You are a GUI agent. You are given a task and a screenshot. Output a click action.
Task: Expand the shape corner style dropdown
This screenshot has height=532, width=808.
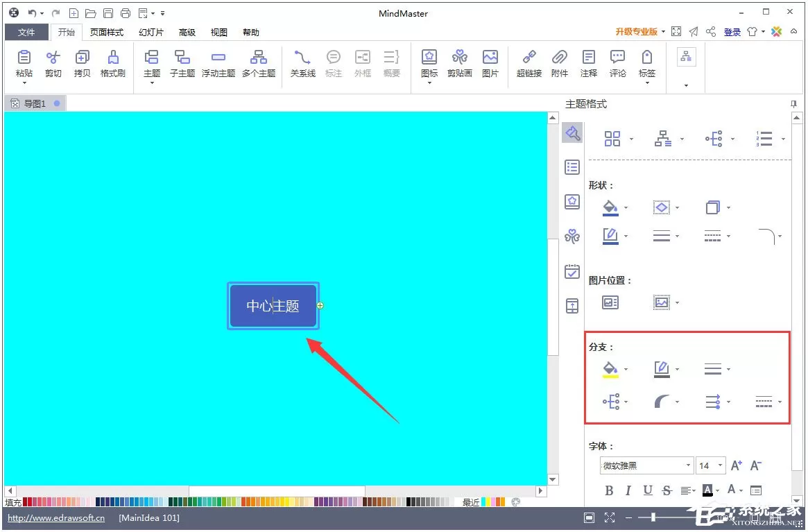[x=780, y=236]
